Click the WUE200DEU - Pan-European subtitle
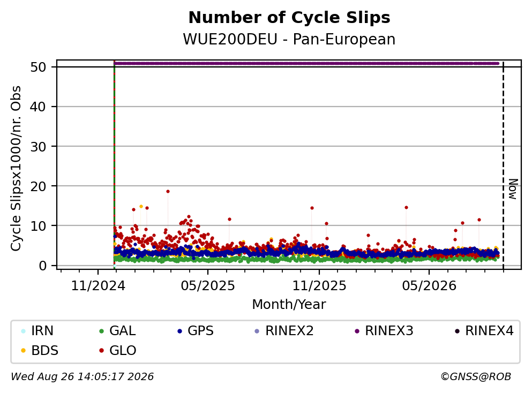 (x=289, y=39)
